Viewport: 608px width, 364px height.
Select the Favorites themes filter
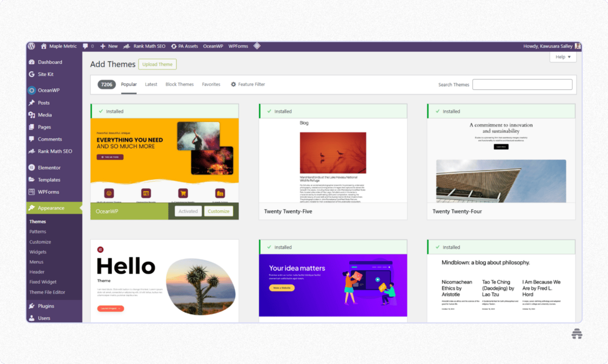point(211,84)
